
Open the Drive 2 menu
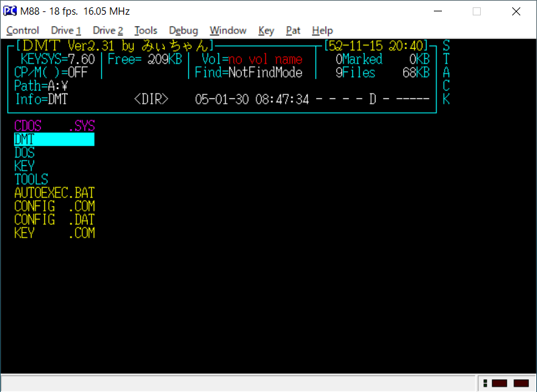(106, 30)
